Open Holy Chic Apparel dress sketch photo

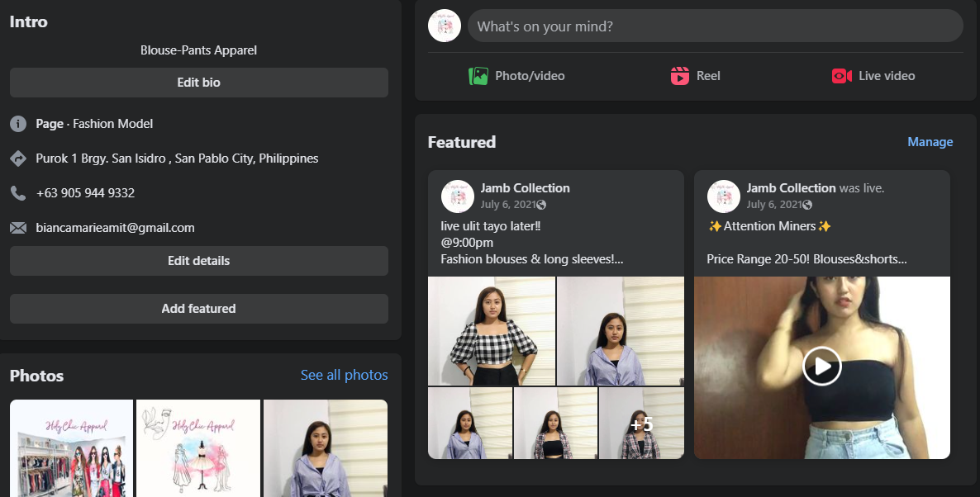(x=198, y=448)
